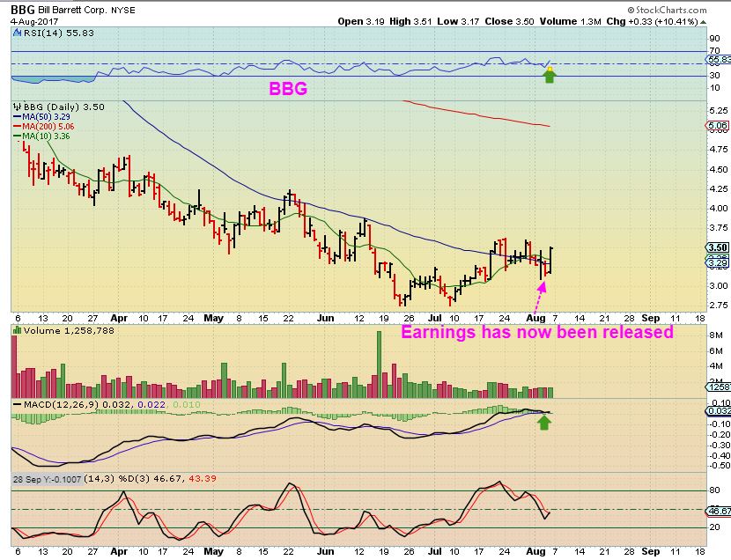Select the BBG ticker symbol in the header
The height and width of the screenshot is (560, 731).
[x=22, y=10]
